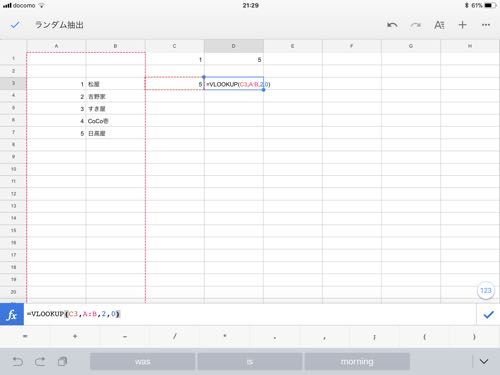Viewport: 500px width, 375px height.
Task: Open the three-dot more options menu
Action: pos(486,25)
